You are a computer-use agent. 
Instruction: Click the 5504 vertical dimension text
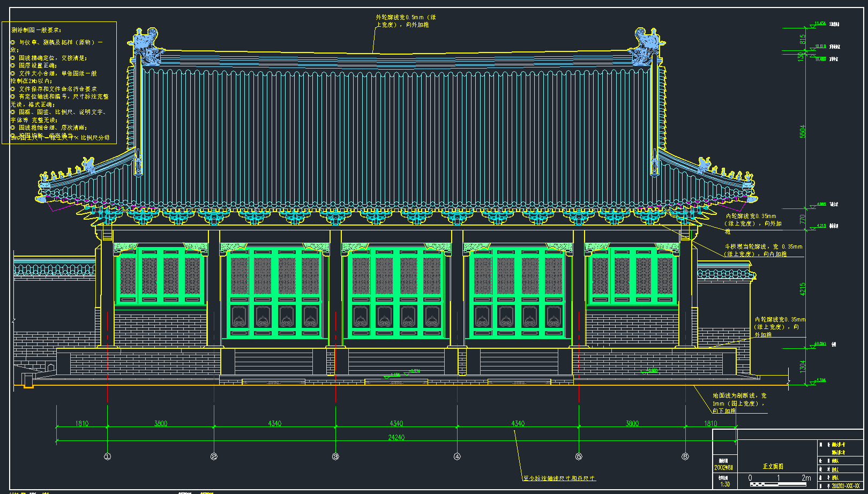(x=803, y=131)
